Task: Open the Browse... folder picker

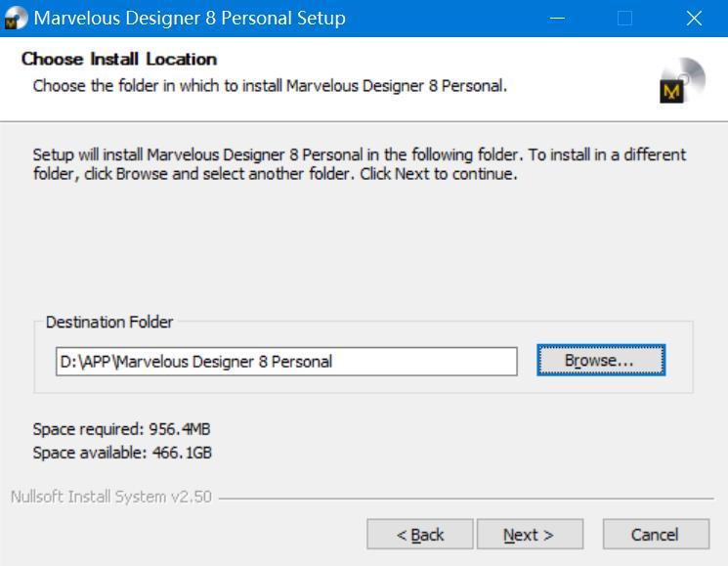Action: click(x=600, y=361)
